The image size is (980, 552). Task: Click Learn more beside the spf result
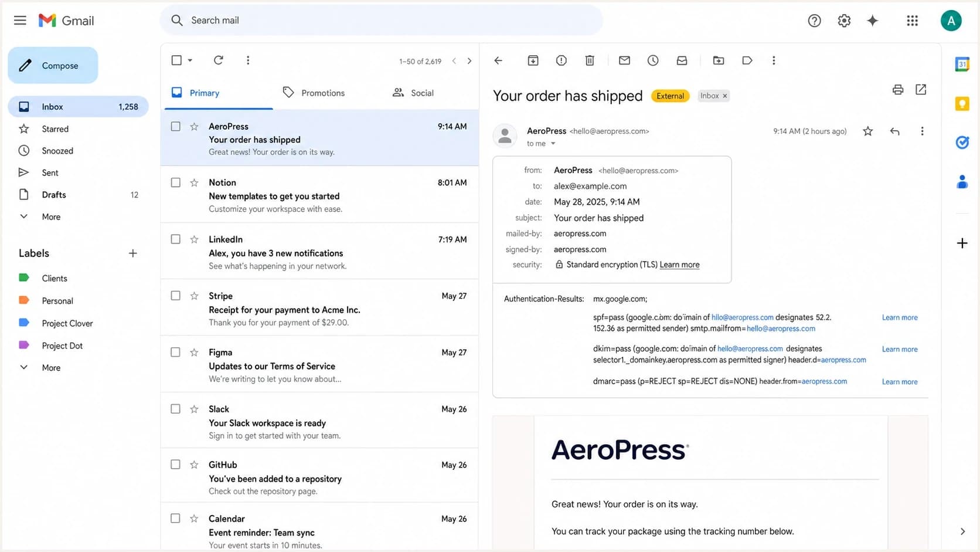pyautogui.click(x=900, y=317)
